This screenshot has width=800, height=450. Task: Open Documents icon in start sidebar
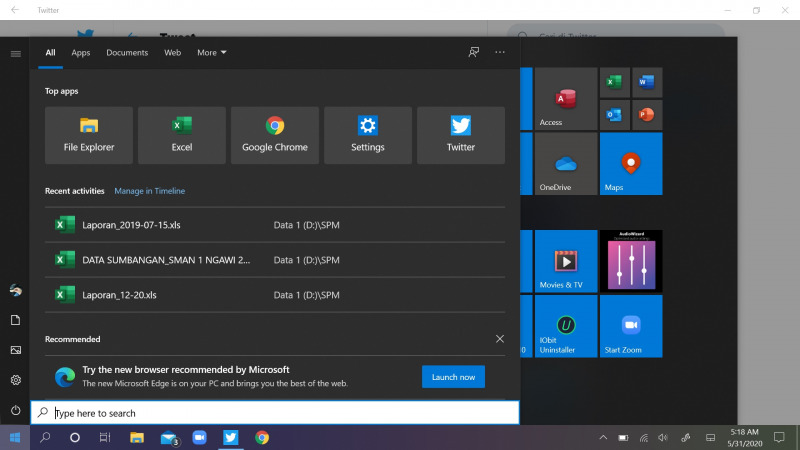pos(16,320)
